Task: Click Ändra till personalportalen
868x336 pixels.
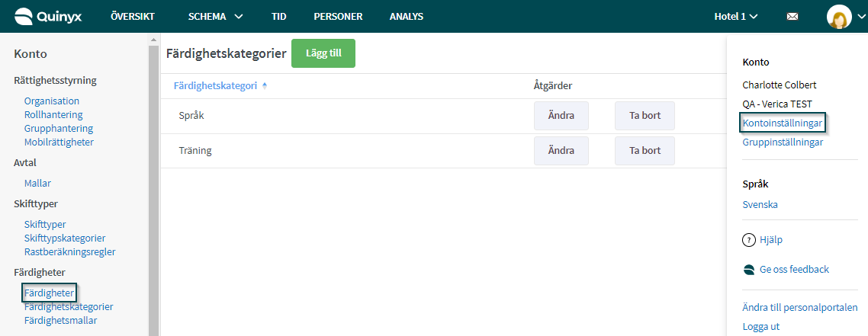Action: pyautogui.click(x=800, y=308)
